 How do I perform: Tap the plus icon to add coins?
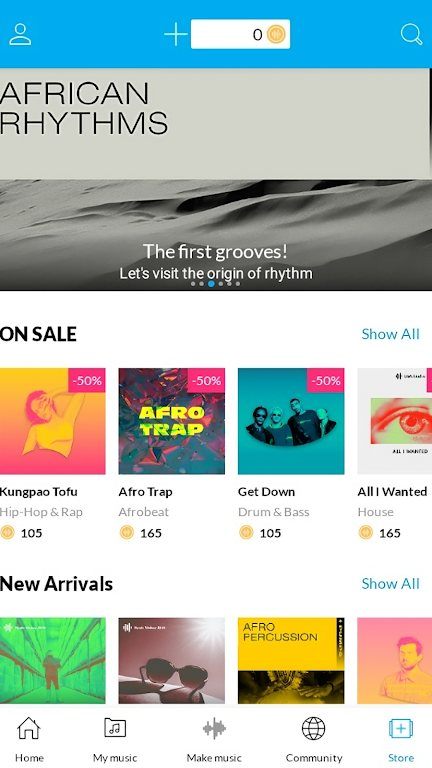click(175, 34)
